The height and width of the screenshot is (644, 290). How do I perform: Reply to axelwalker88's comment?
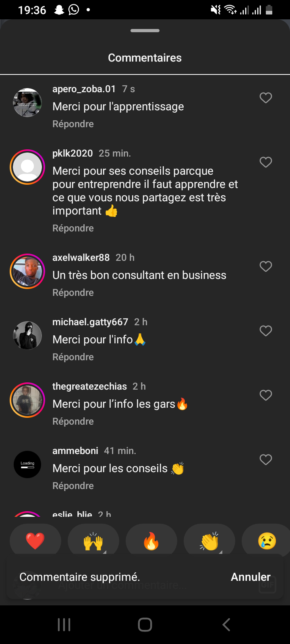[x=73, y=293]
